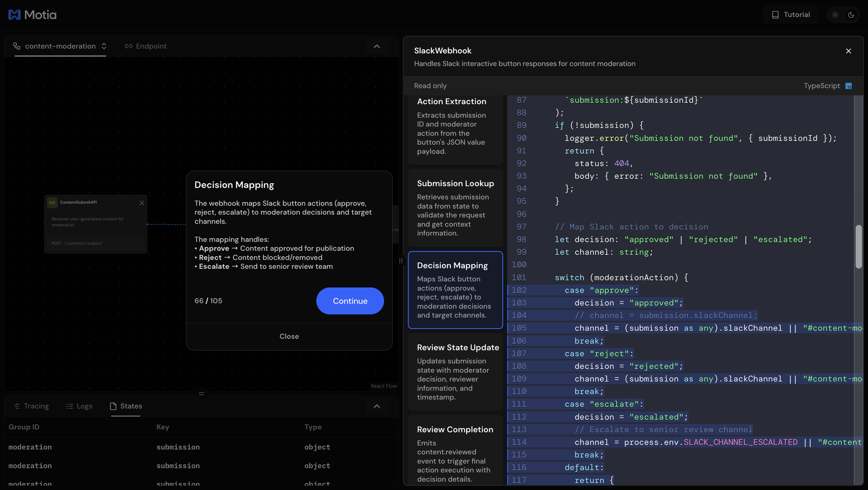Image resolution: width=868 pixels, height=490 pixels.
Task: Click Close under the tutorial dialog
Action: point(289,336)
